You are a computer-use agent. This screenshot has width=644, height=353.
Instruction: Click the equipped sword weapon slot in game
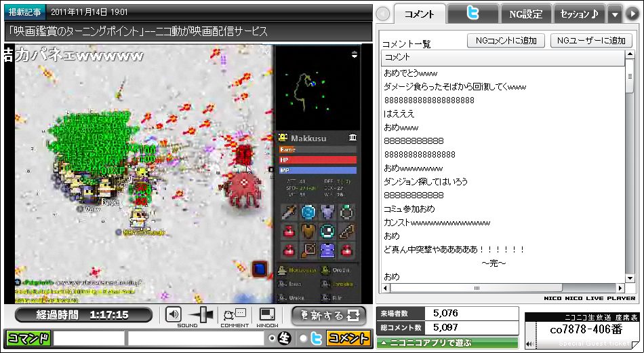point(289,212)
